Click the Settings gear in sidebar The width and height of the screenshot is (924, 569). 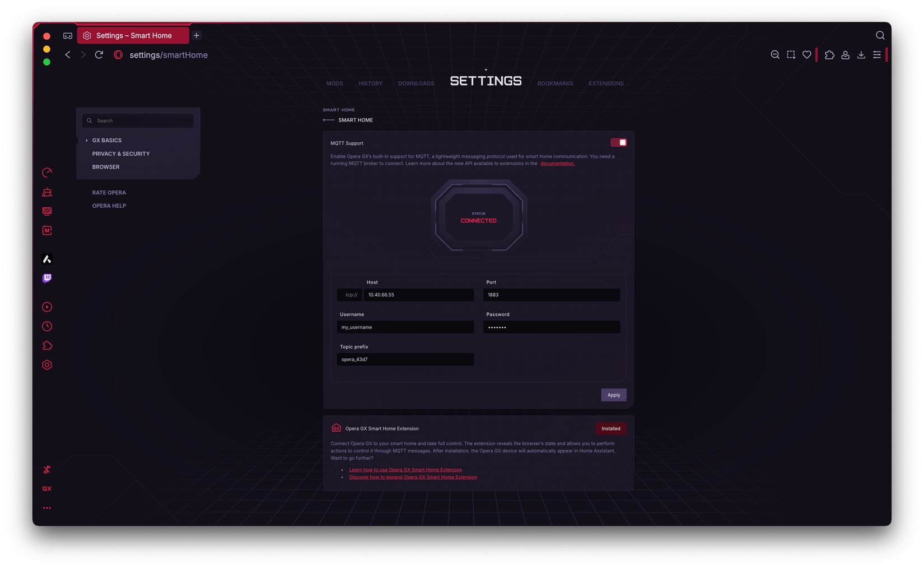pos(47,365)
